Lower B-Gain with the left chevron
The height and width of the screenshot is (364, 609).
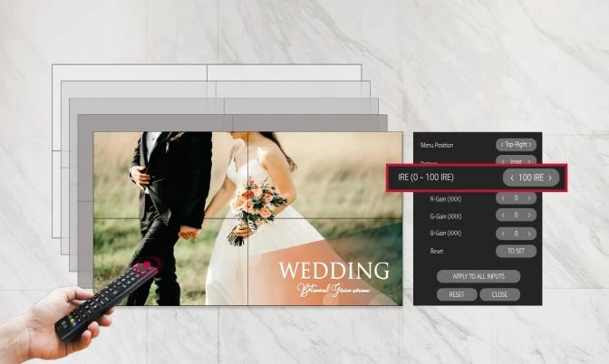(x=502, y=233)
